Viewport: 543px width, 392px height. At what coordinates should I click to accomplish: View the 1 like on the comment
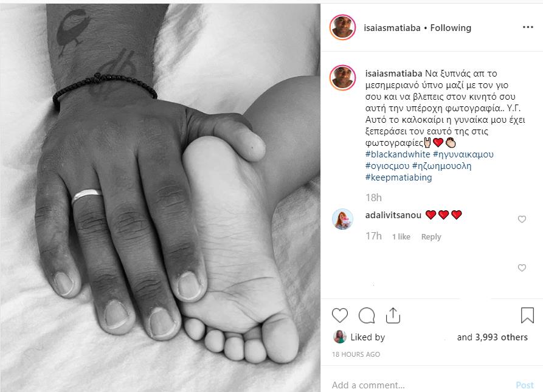tap(401, 236)
